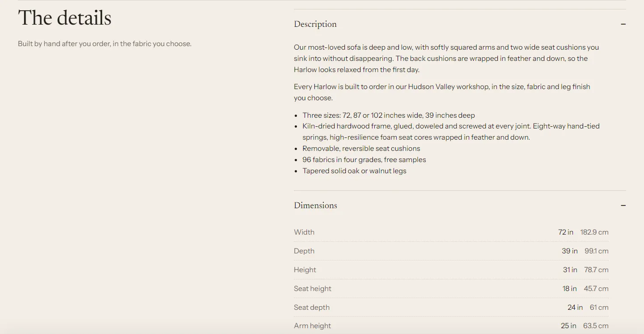Click the Height value '78.7 cm'
The width and height of the screenshot is (644, 334).
(x=596, y=270)
